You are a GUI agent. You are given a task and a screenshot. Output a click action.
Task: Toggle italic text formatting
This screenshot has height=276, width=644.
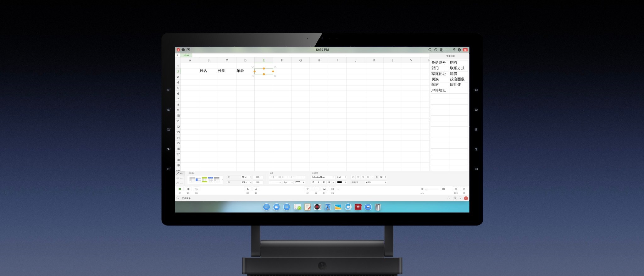click(x=319, y=182)
